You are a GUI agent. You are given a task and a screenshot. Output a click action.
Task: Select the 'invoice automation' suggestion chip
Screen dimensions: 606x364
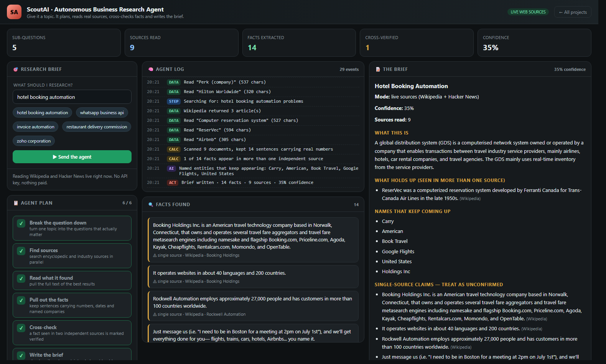(36, 127)
